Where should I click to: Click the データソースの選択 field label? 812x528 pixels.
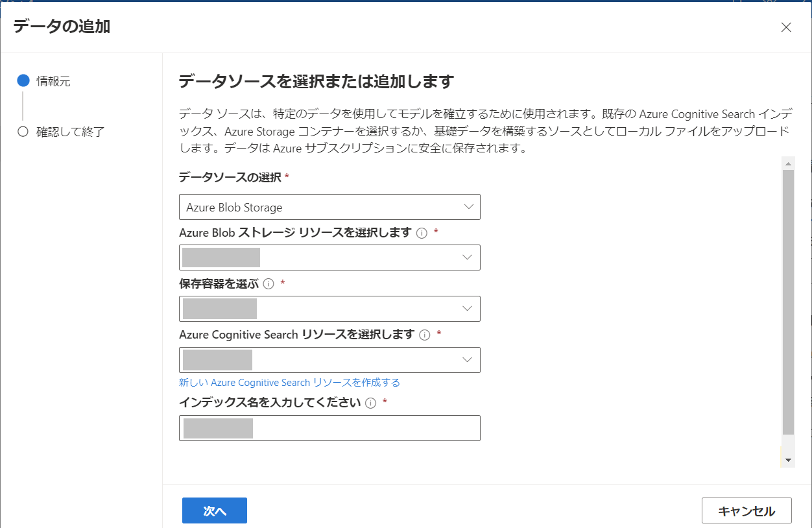click(230, 177)
